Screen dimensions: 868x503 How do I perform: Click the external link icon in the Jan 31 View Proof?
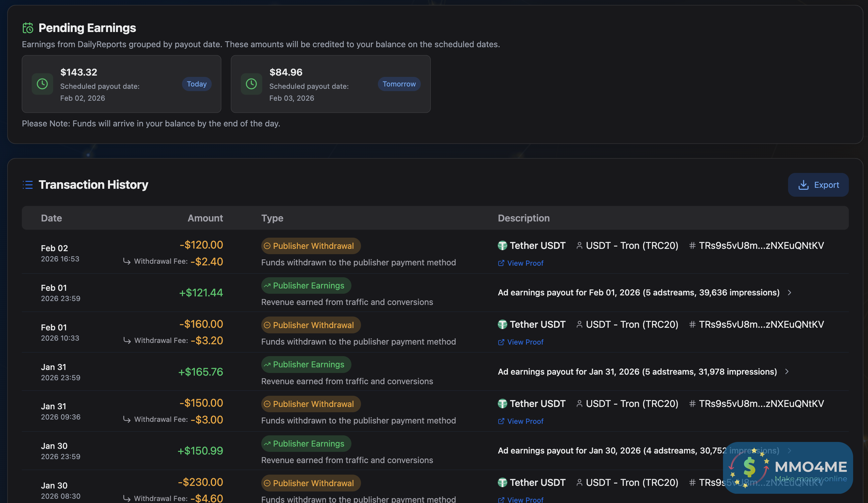click(501, 421)
